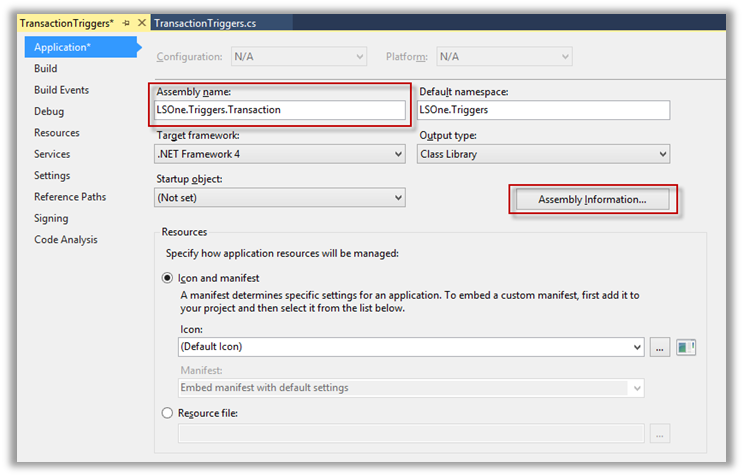
Task: Close the TransactionTriggers properties tab
Action: click(x=142, y=23)
